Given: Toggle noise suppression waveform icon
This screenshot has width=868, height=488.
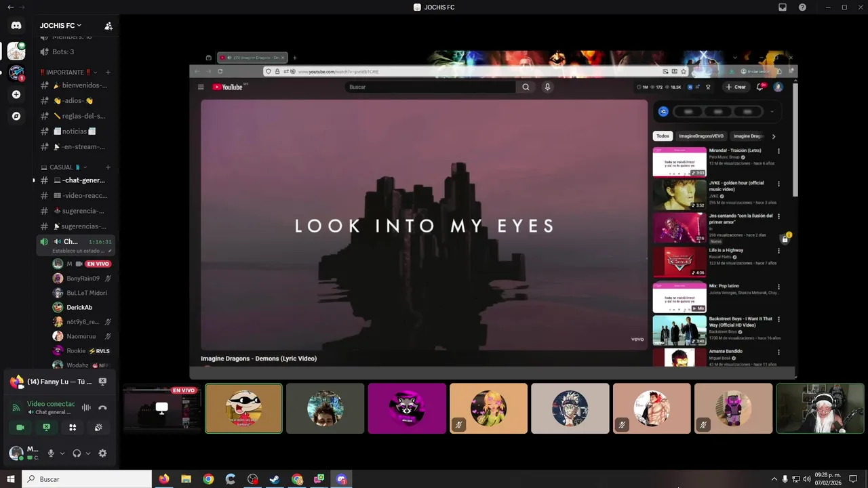Looking at the screenshot, I should [x=86, y=407].
